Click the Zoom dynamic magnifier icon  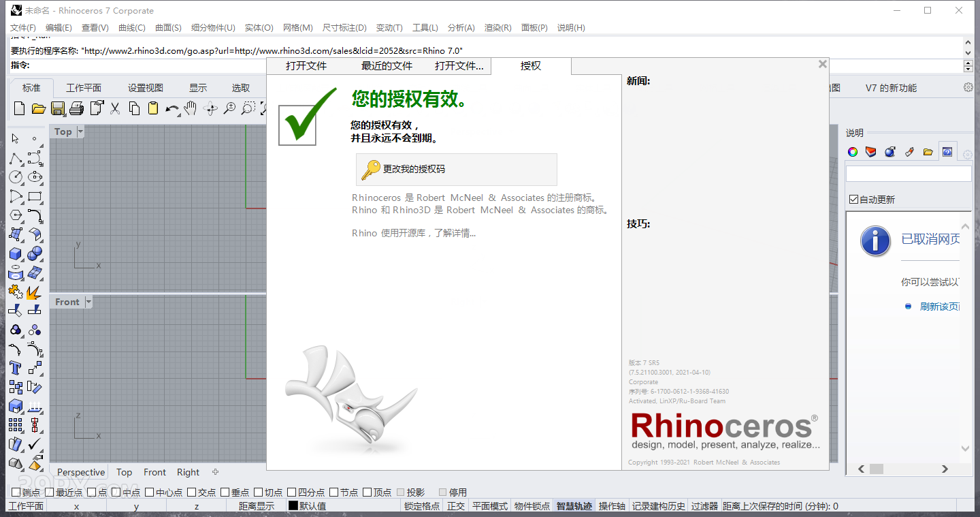pyautogui.click(x=229, y=108)
